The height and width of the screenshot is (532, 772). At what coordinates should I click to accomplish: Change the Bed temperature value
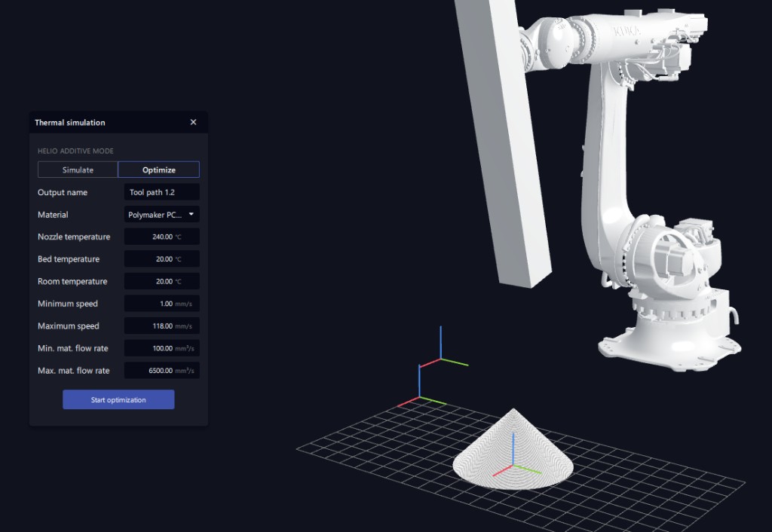pos(161,258)
